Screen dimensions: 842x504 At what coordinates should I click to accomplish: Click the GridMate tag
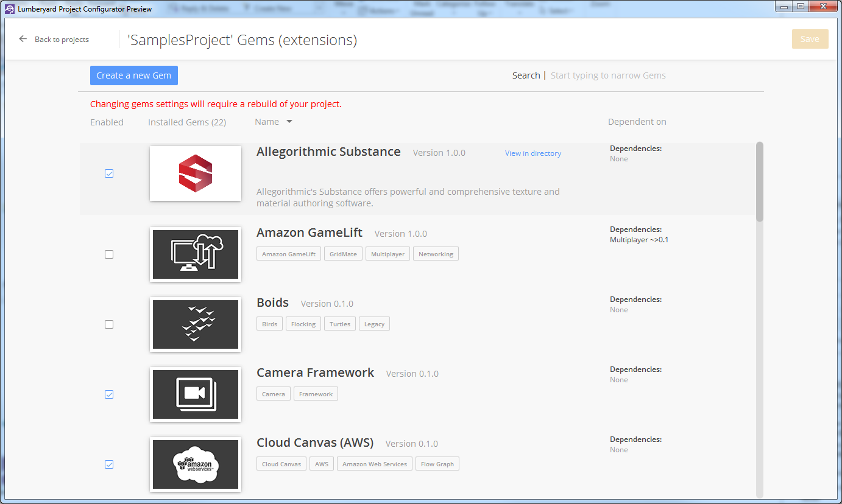click(343, 254)
